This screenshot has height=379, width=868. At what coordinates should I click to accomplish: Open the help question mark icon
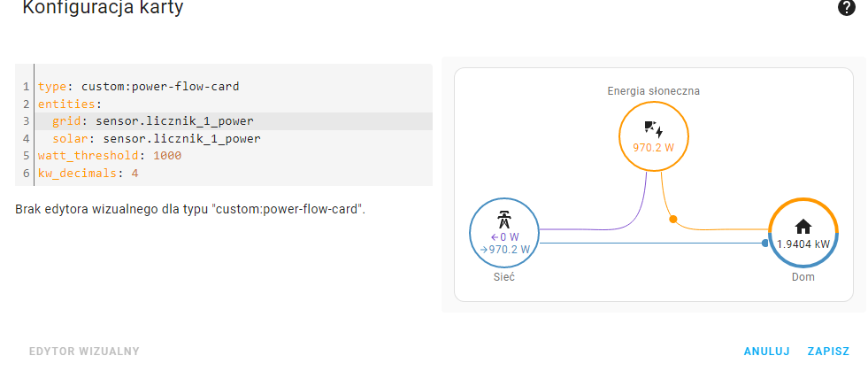pos(847,8)
